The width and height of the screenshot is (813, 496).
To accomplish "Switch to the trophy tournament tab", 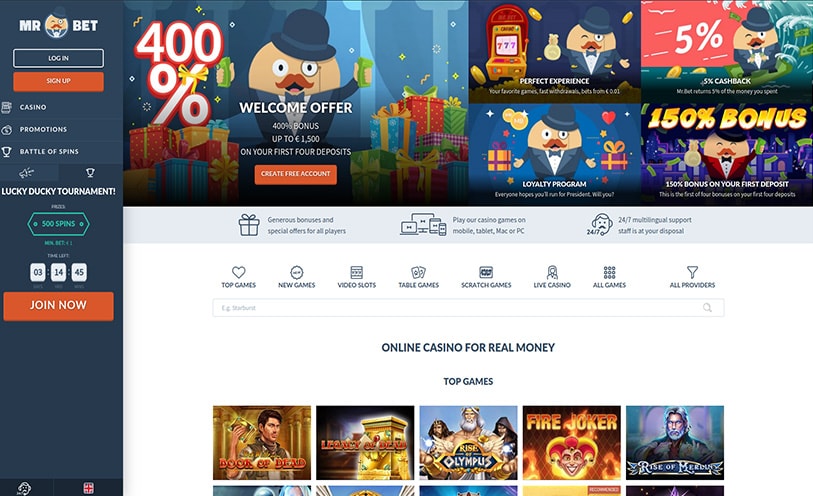I will (x=90, y=173).
